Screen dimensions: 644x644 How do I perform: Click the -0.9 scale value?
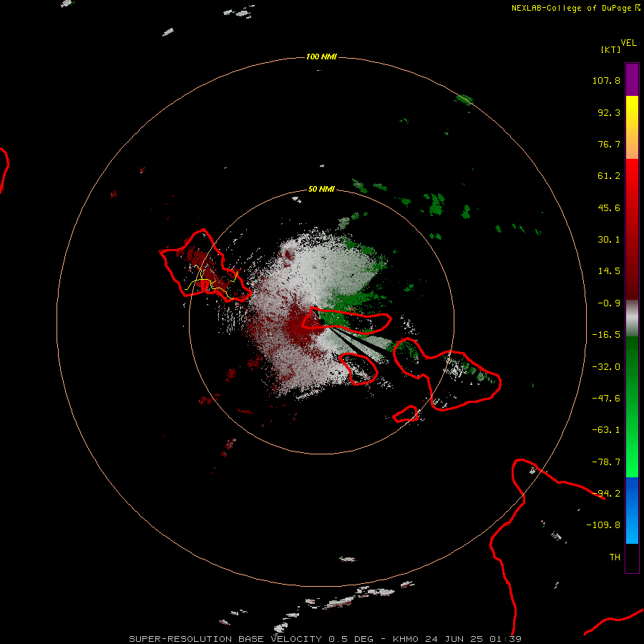click(609, 303)
